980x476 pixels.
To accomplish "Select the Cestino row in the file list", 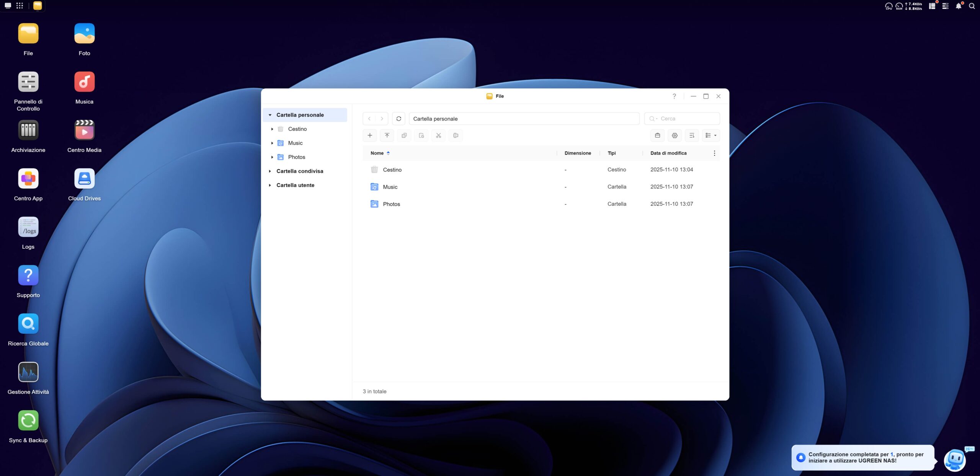I will click(x=541, y=170).
